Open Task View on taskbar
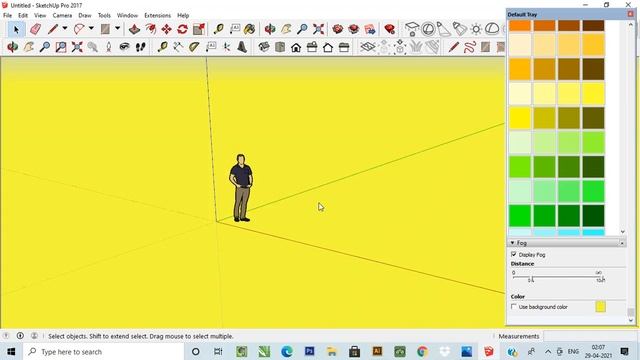The height and width of the screenshot is (360, 640). [x=218, y=351]
